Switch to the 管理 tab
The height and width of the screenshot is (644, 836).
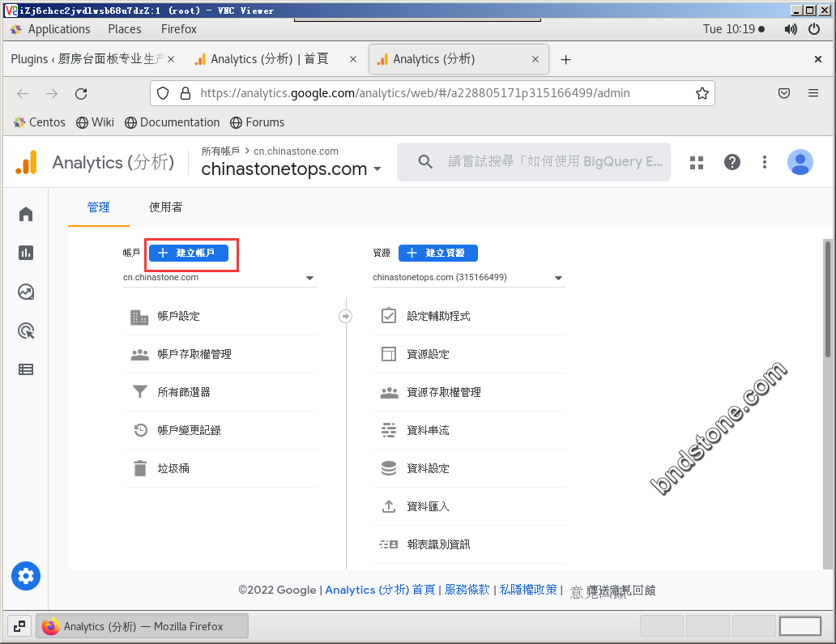point(99,207)
